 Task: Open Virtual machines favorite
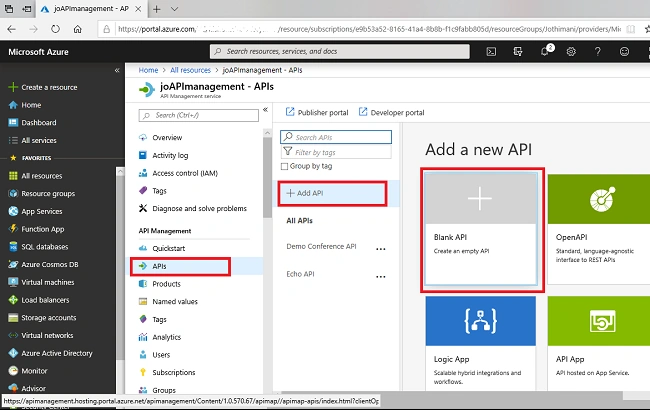(41, 282)
